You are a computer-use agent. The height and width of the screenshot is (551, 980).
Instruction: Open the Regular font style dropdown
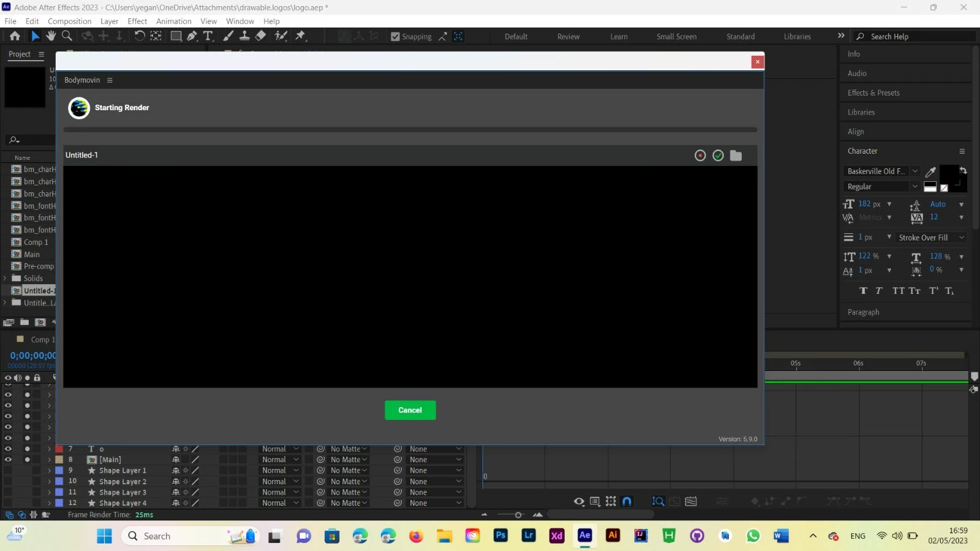pos(881,187)
